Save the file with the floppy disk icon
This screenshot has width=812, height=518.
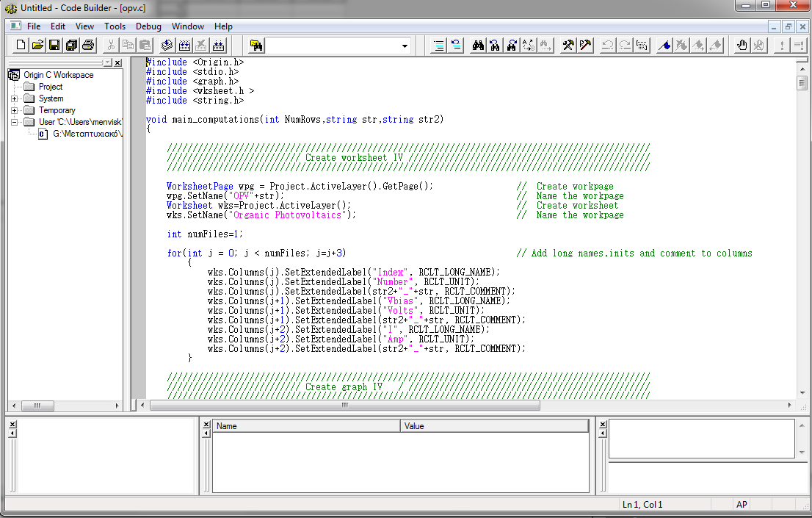[54, 45]
